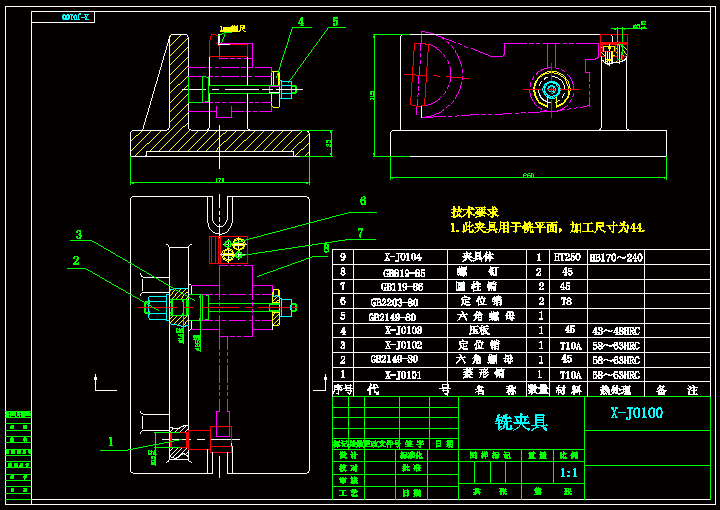Click balloon number 3 in plan view
720x510 pixels.
[79, 235]
